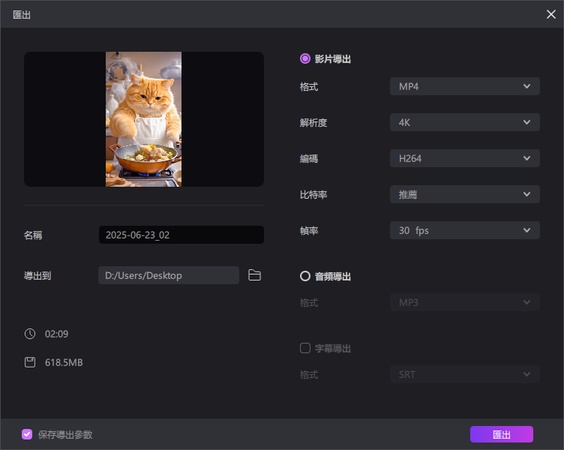The width and height of the screenshot is (564, 450).
Task: Toggle the 保存導出參數 checkbox
Action: (x=27, y=434)
